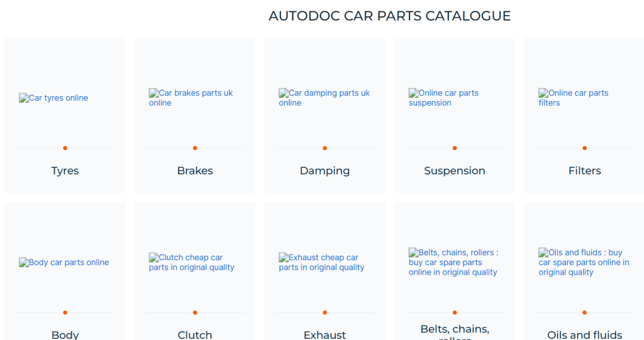Click the Car damping parts image
This screenshot has height=340, width=644.
(324, 98)
